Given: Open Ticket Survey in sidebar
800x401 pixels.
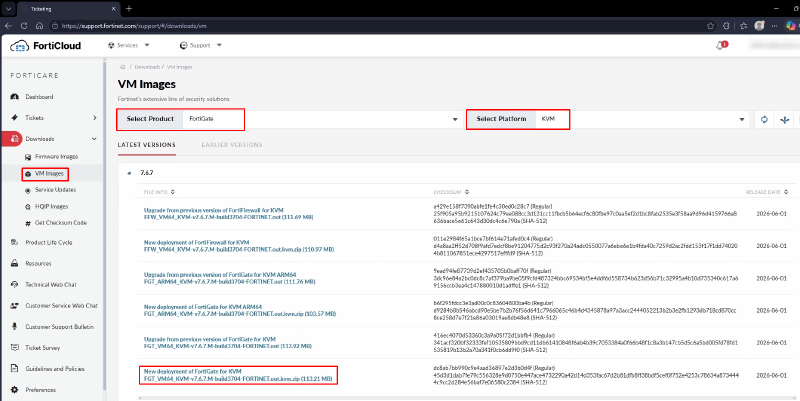Looking at the screenshot, I should tap(42, 348).
